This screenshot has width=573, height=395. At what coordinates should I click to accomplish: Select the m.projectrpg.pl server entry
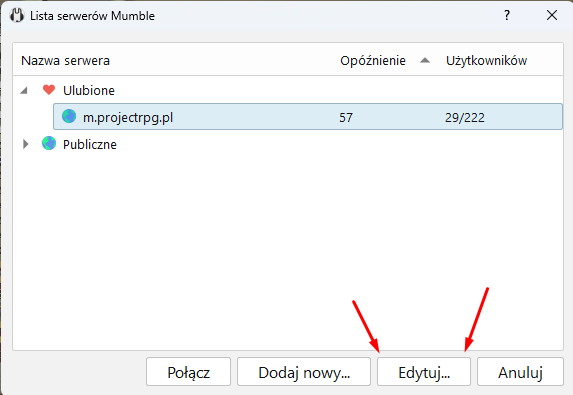(308, 117)
